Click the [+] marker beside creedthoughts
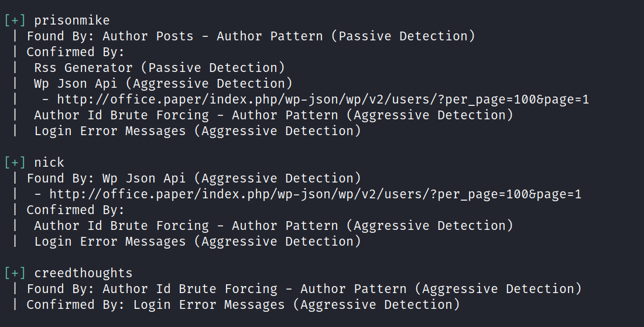644x327 pixels. pos(15,273)
